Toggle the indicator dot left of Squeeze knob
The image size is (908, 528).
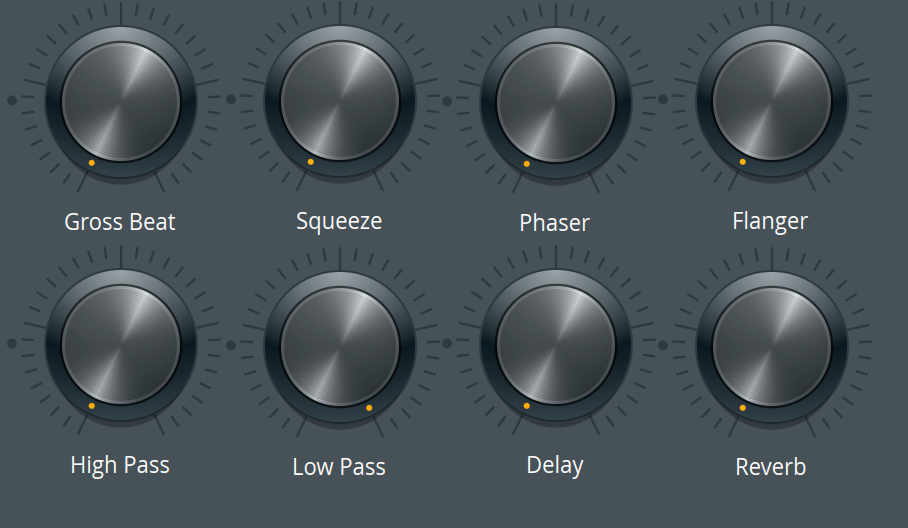coord(230,99)
